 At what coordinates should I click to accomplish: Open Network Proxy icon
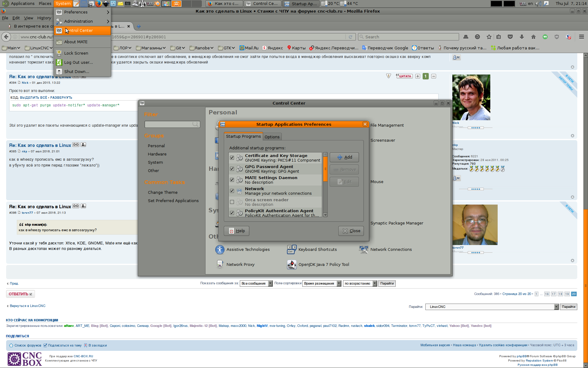[220, 264]
